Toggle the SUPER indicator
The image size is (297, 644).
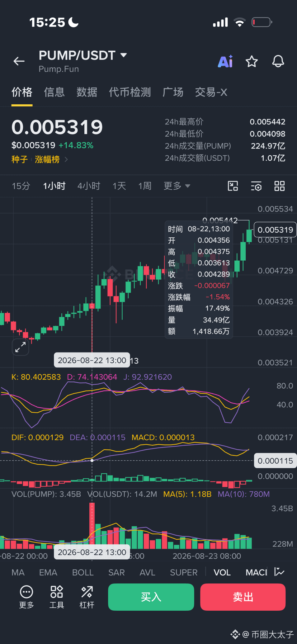coord(184,572)
